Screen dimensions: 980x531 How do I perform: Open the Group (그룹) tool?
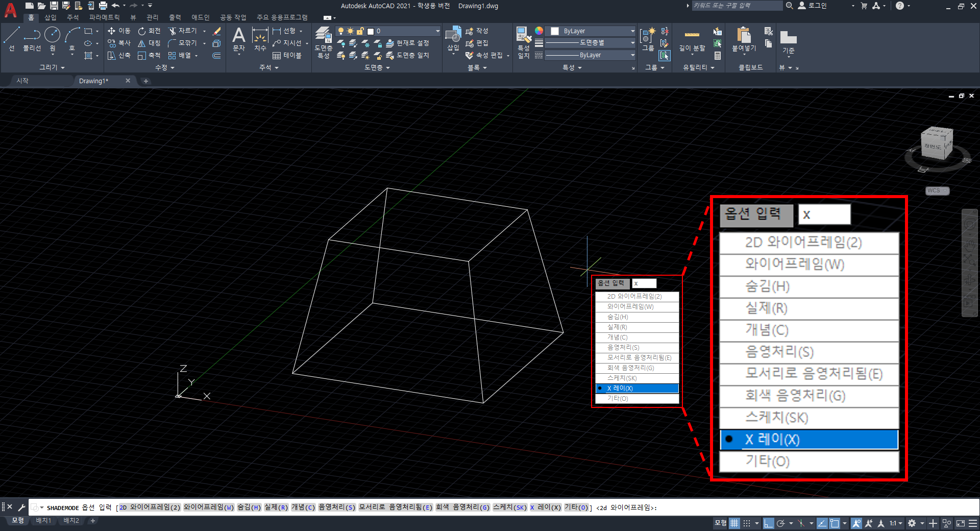pyautogui.click(x=647, y=39)
